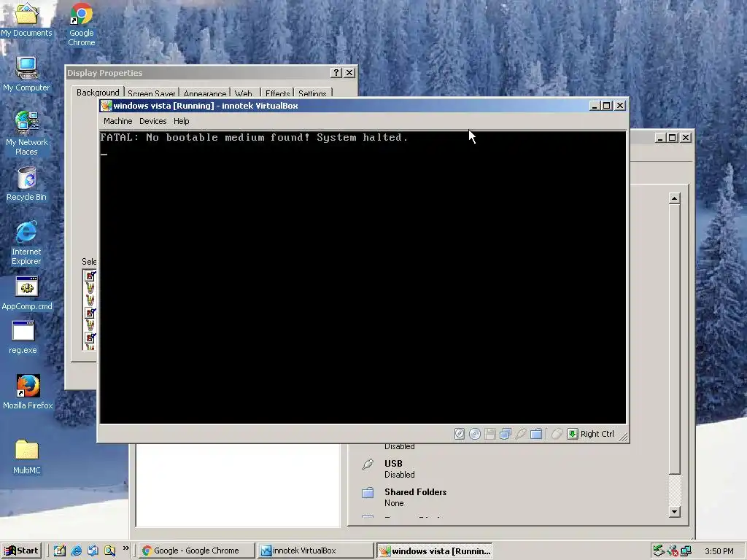Viewport: 747px width, 560px height.
Task: Close the Display Properties dialog
Action: (x=349, y=72)
